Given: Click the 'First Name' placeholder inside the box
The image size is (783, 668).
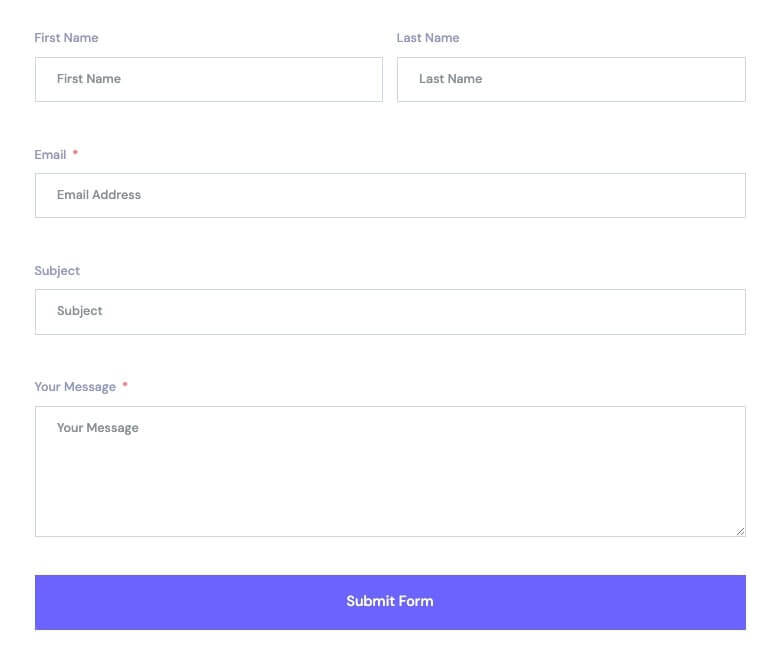Looking at the screenshot, I should (x=89, y=79).
